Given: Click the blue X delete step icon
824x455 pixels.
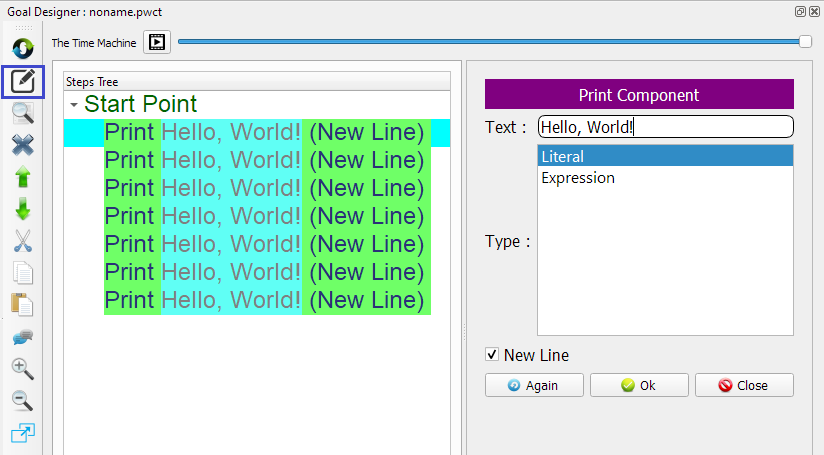Looking at the screenshot, I should click(23, 146).
